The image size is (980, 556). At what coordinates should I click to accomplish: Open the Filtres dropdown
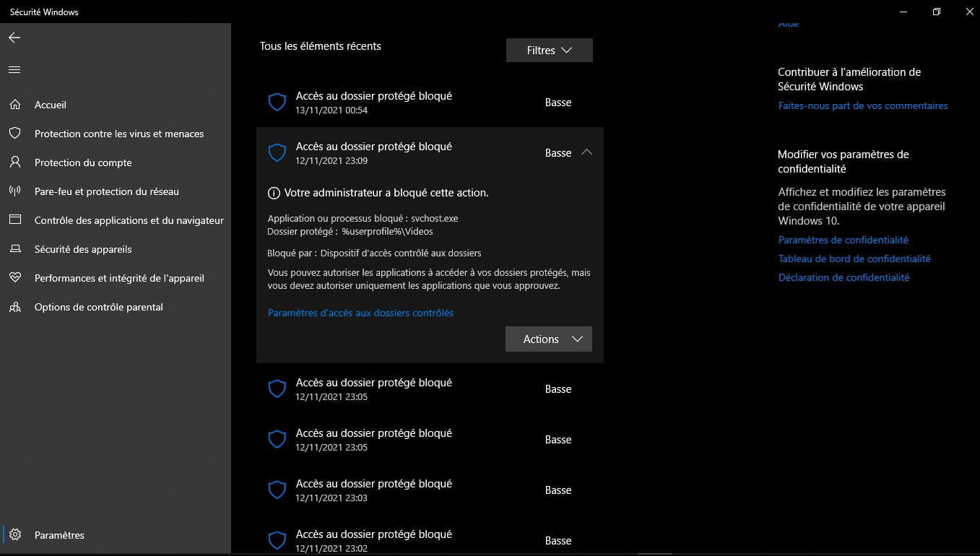click(x=549, y=51)
